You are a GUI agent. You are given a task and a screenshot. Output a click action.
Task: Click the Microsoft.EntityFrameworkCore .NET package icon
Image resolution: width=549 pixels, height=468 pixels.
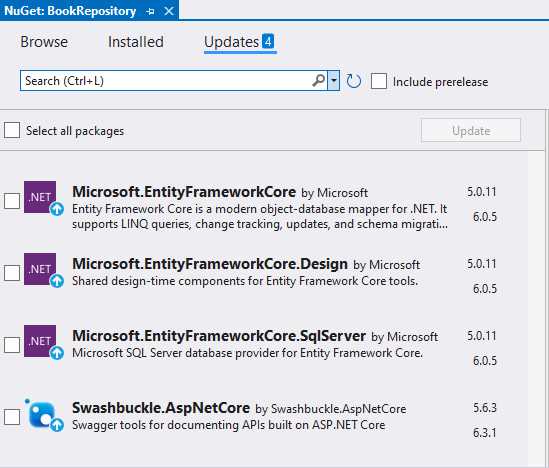pos(40,197)
